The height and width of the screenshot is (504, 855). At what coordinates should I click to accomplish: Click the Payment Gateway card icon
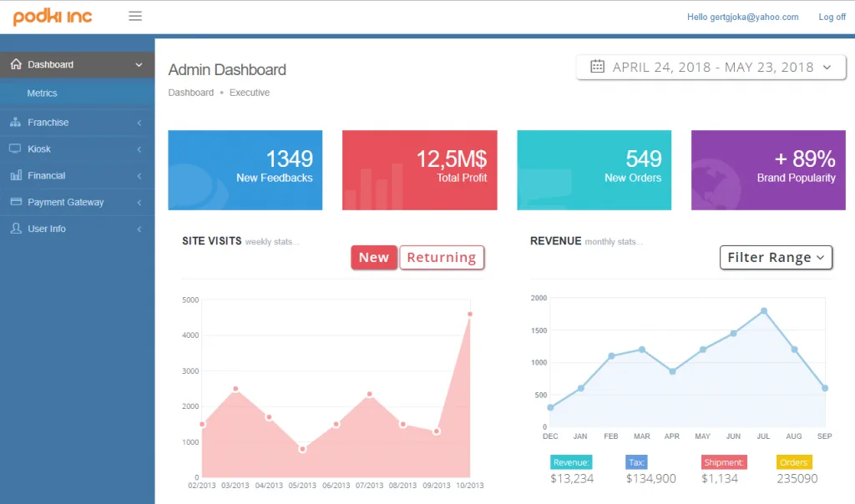click(x=16, y=202)
